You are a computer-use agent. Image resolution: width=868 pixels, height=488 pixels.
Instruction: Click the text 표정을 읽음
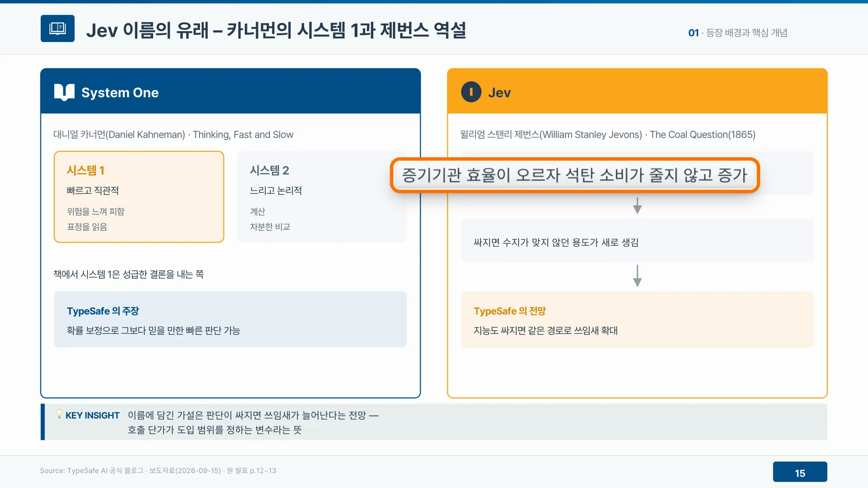click(87, 227)
